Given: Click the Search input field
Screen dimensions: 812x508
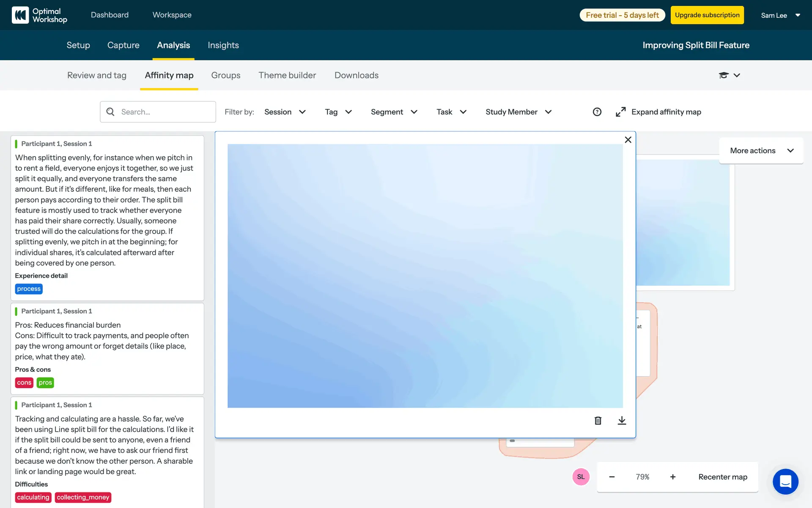Looking at the screenshot, I should click(165, 112).
